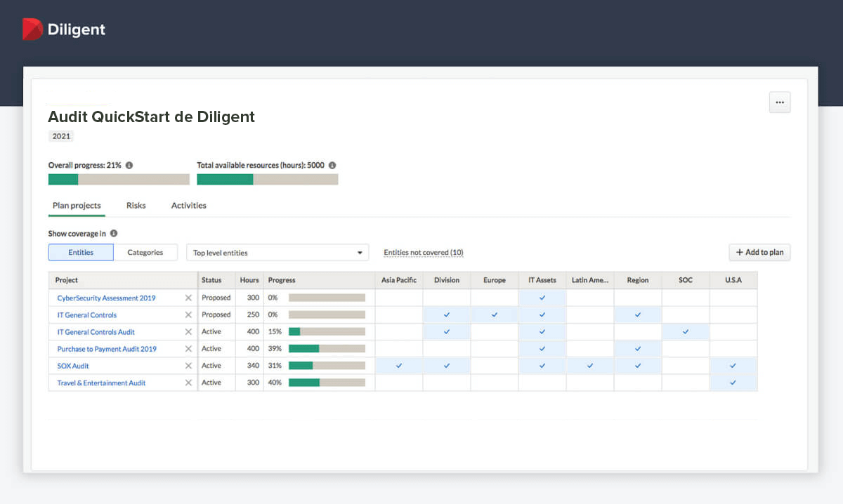Click the 'Audit QuickStart de Diligent' title
The width and height of the screenshot is (843, 504).
152,117
